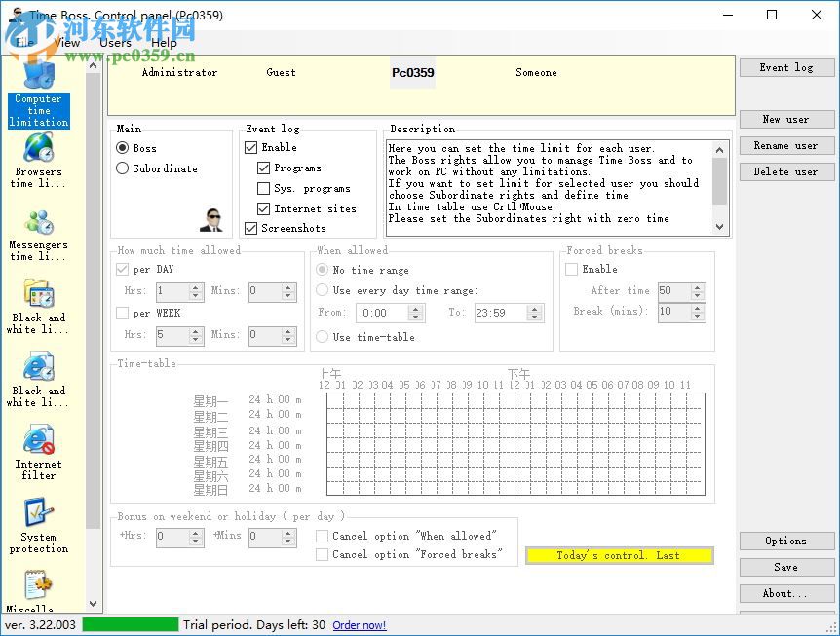Open the System protection panel
Viewport: 840px width, 636px height.
click(38, 526)
